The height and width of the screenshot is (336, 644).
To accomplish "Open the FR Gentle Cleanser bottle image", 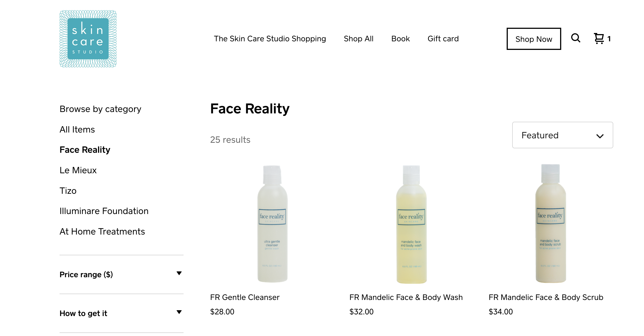I will tap(272, 224).
